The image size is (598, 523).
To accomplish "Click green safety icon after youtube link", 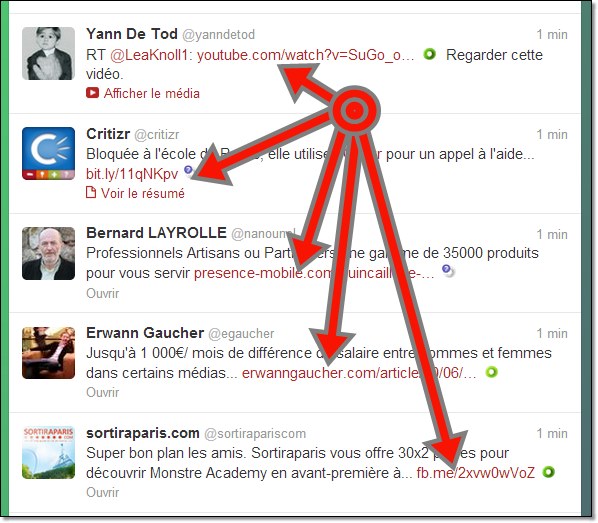I will (430, 54).
